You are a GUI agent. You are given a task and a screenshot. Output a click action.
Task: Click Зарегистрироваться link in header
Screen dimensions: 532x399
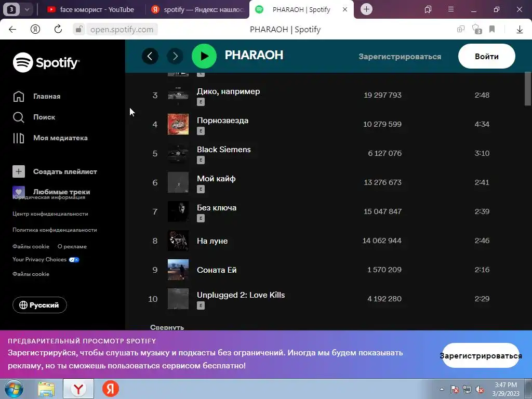click(x=400, y=57)
